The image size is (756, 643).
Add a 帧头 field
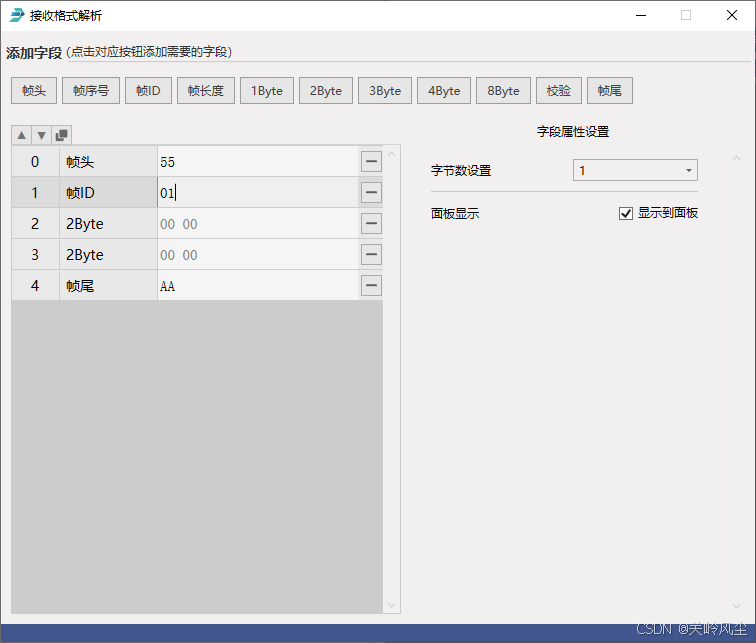click(34, 91)
